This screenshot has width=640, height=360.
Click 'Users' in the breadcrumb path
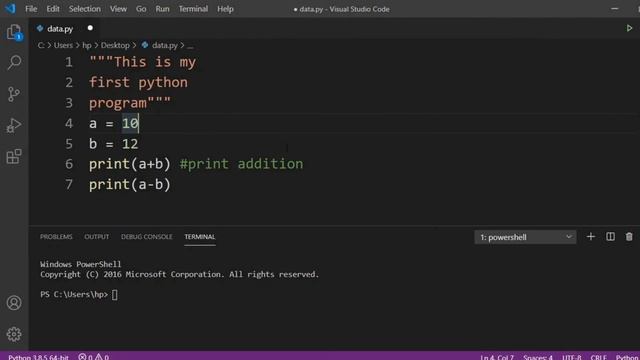point(63,45)
